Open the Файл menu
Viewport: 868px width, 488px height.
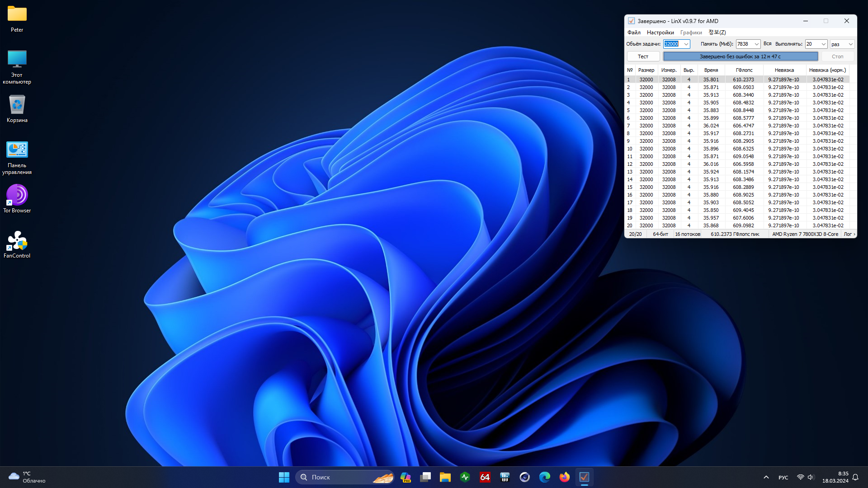[x=634, y=33]
